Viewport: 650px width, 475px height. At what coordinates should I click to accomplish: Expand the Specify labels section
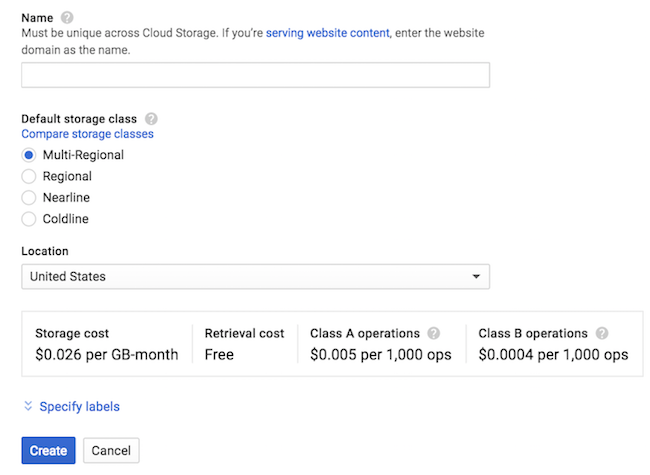pos(79,407)
